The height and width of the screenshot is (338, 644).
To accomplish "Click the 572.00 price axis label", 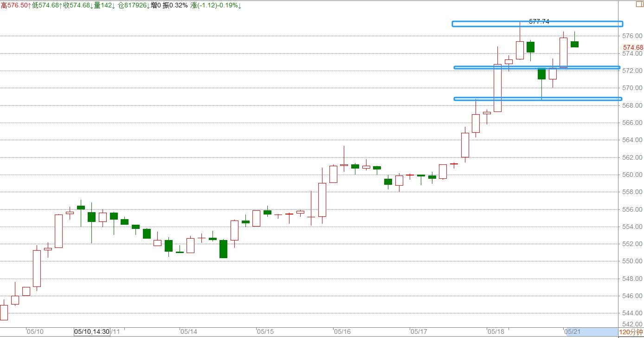I will pos(632,71).
